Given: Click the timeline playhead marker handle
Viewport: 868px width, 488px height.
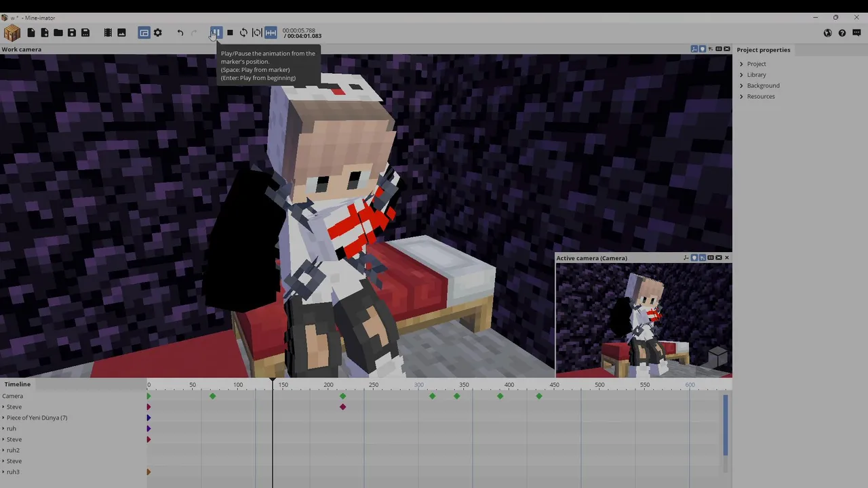Looking at the screenshot, I should pyautogui.click(x=273, y=381).
